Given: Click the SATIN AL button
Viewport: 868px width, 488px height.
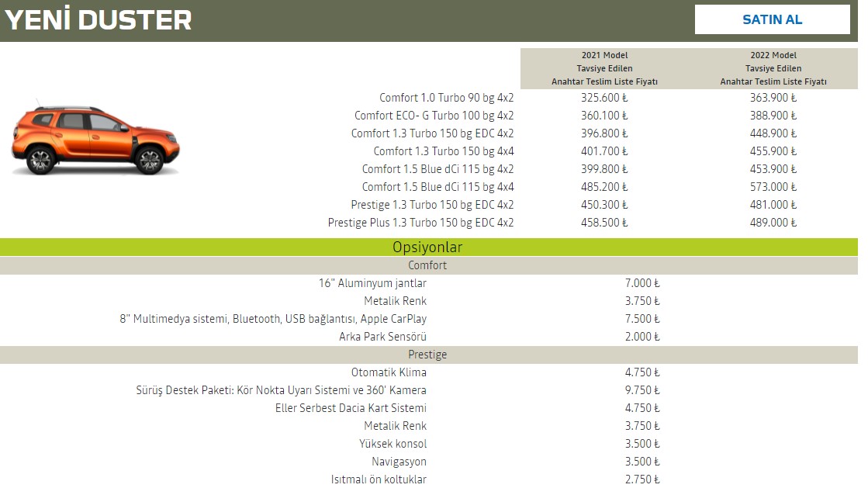Looking at the screenshot, I should pos(772,19).
